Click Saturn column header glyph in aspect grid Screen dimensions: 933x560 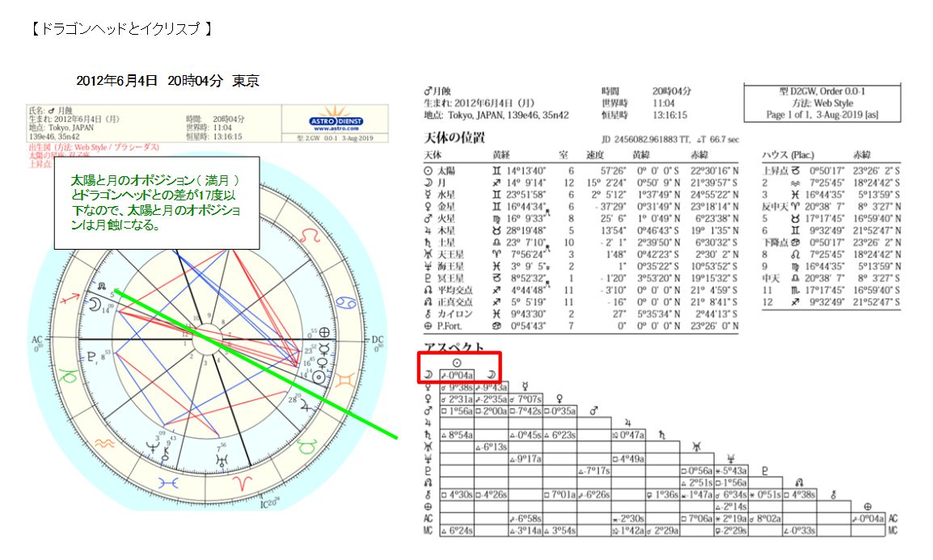click(x=661, y=435)
